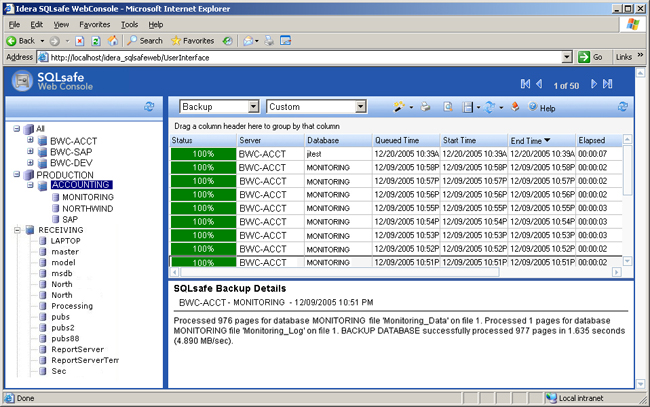Refresh the server tree panel
The width and height of the screenshot is (650, 407).
click(x=149, y=107)
